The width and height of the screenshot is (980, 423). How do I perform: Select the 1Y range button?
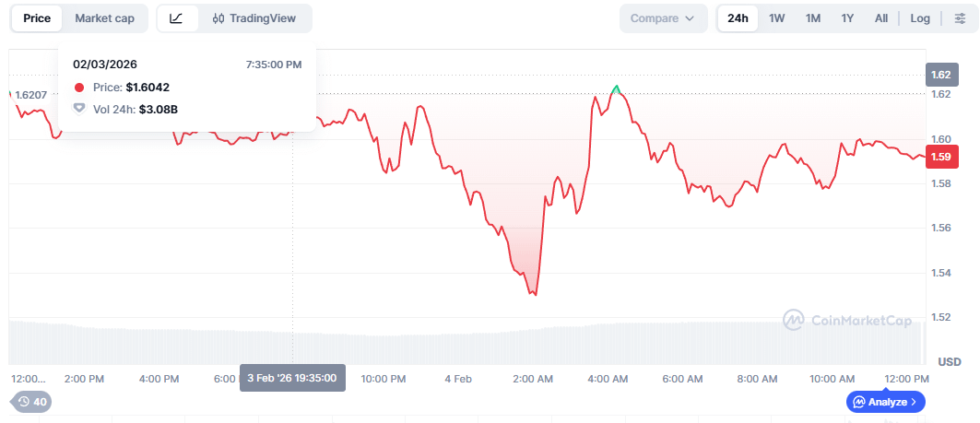847,18
